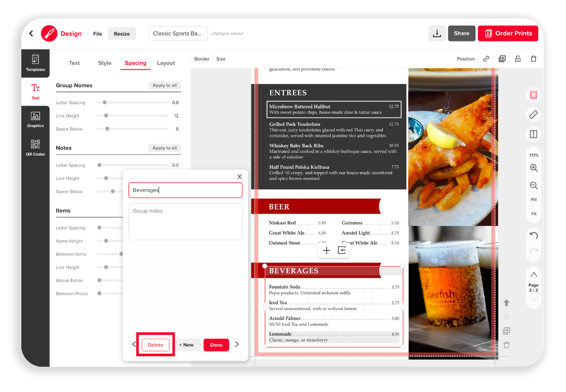Edit the Classic Sports Ba... title field
The image size is (566, 392).
tap(178, 34)
